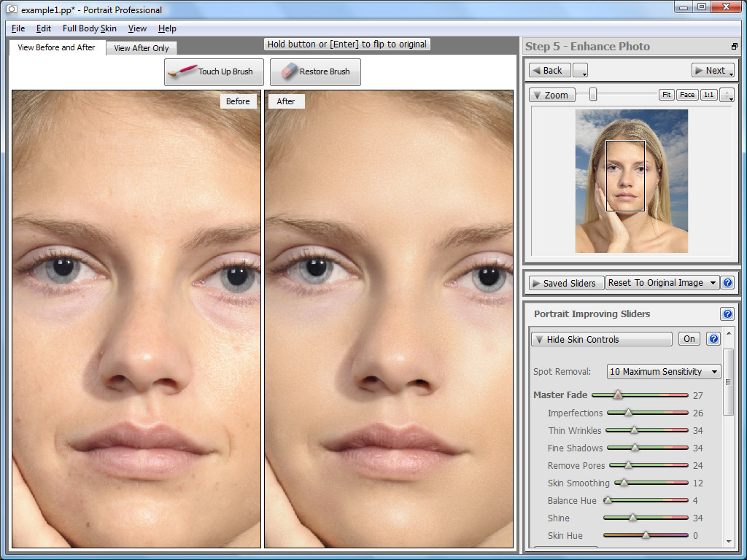The width and height of the screenshot is (747, 560).
Task: Click the pop-out icon on the Step 5 header
Action: pyautogui.click(x=735, y=46)
